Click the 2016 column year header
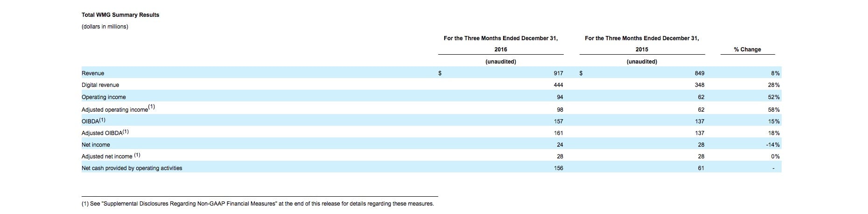 click(501, 50)
